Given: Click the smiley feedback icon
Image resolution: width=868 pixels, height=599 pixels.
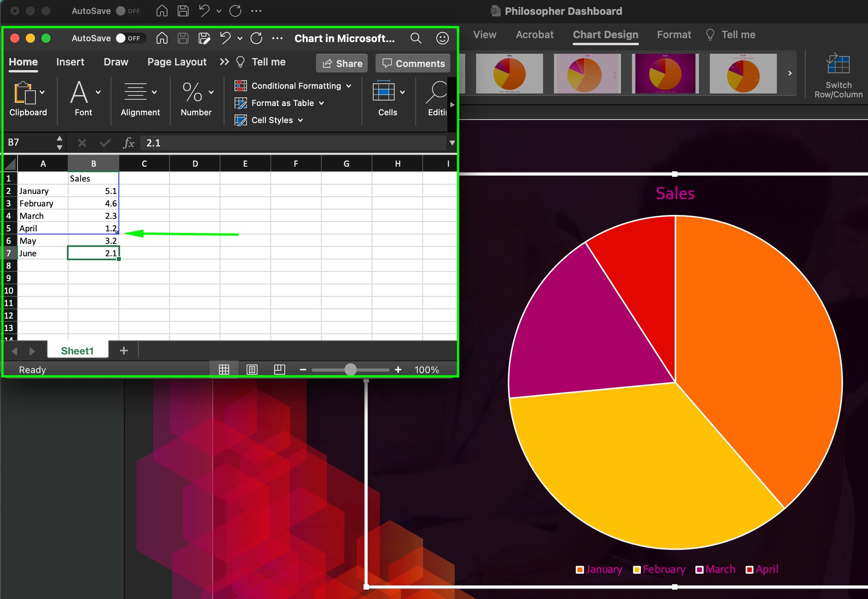Looking at the screenshot, I should (x=442, y=38).
